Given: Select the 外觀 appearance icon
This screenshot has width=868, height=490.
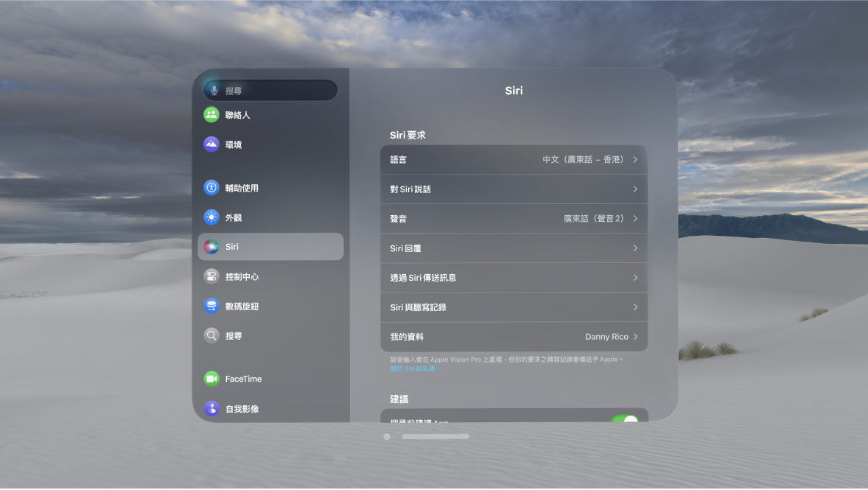Looking at the screenshot, I should pyautogui.click(x=211, y=217).
